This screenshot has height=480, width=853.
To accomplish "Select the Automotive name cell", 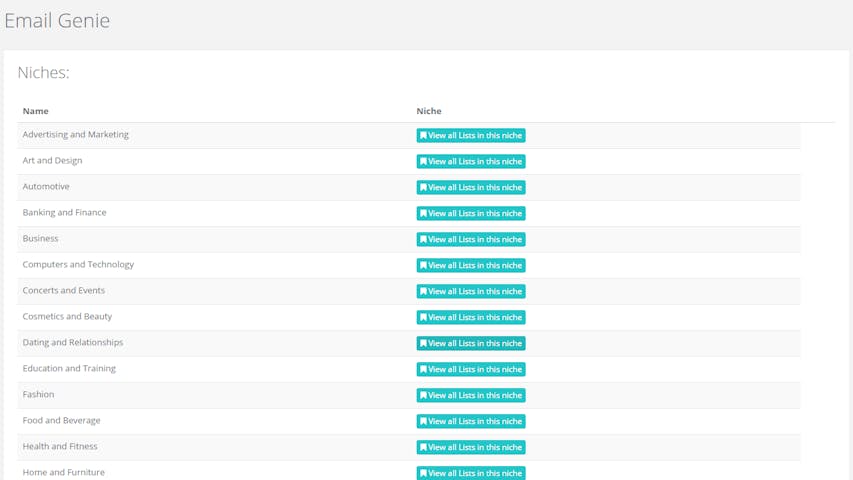I will pos(46,187).
